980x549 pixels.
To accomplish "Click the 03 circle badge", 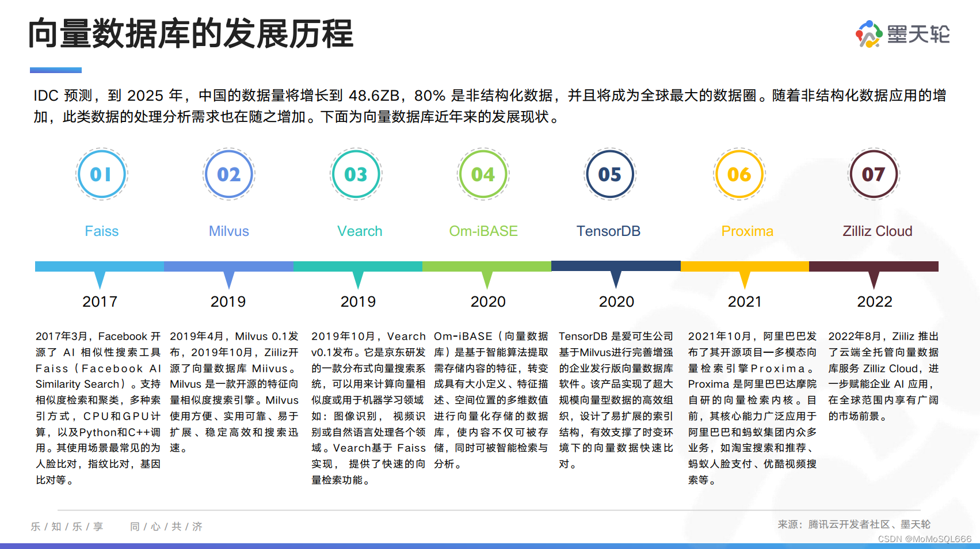I will coord(356,174).
